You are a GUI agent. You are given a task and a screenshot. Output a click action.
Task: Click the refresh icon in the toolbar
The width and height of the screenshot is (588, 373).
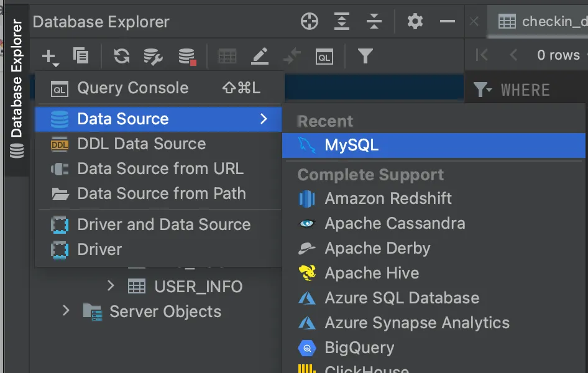click(121, 57)
